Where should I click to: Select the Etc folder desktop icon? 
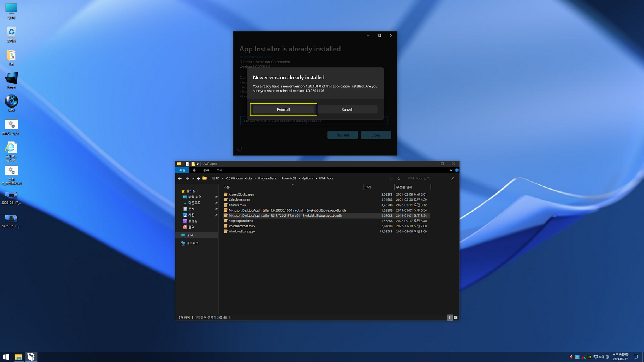pos(11,58)
